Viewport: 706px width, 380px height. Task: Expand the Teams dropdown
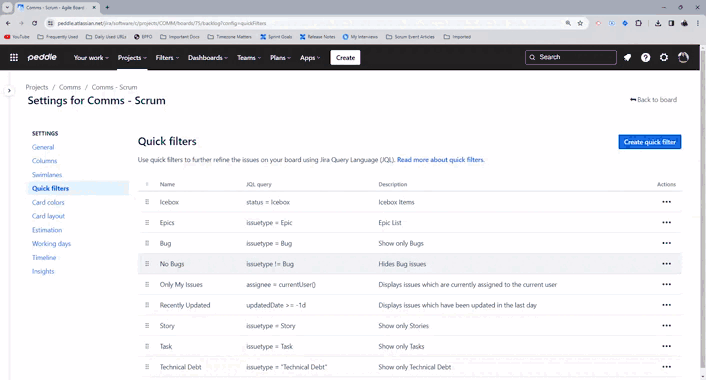click(x=249, y=58)
